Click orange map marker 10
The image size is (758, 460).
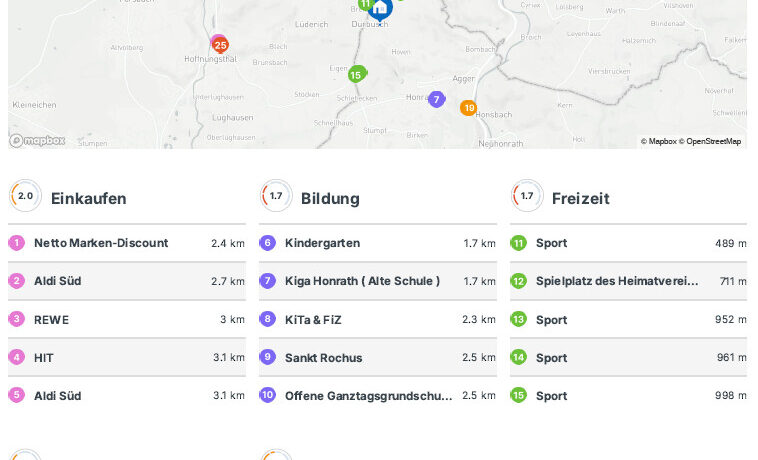(x=468, y=108)
